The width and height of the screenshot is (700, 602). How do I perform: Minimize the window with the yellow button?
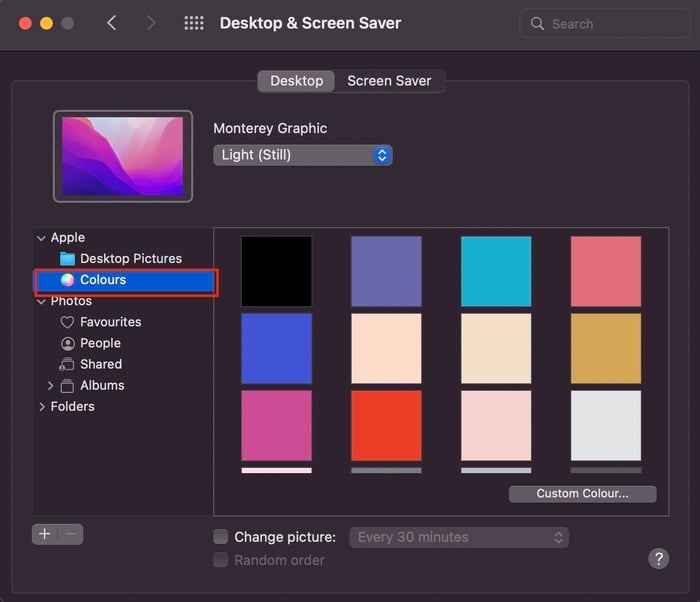46,23
